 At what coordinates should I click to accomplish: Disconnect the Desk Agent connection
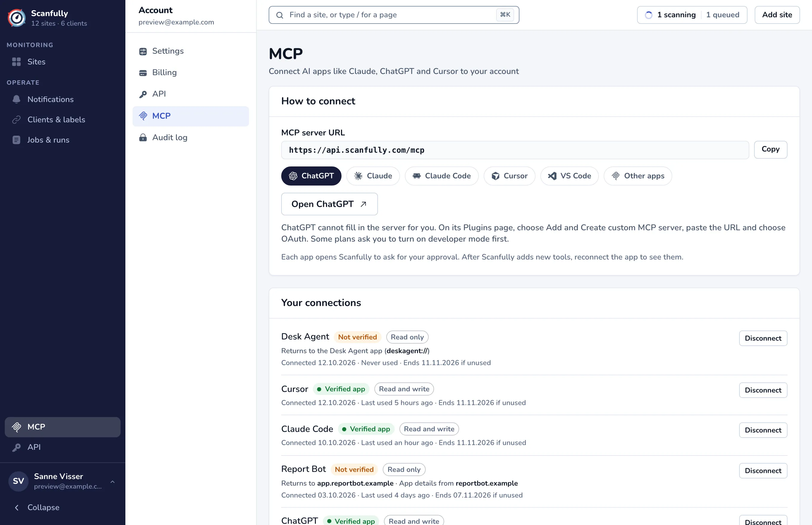coord(763,338)
